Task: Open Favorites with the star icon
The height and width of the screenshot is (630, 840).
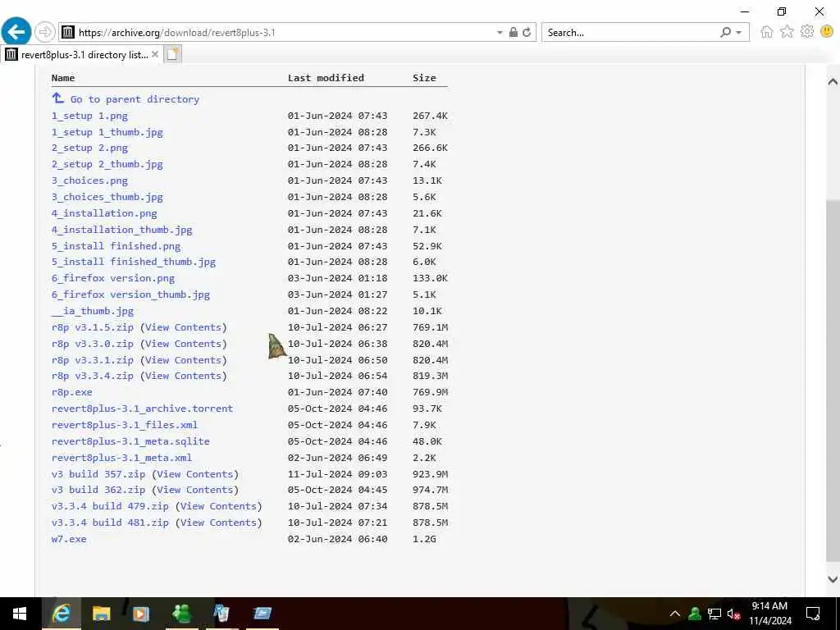Action: click(x=787, y=32)
